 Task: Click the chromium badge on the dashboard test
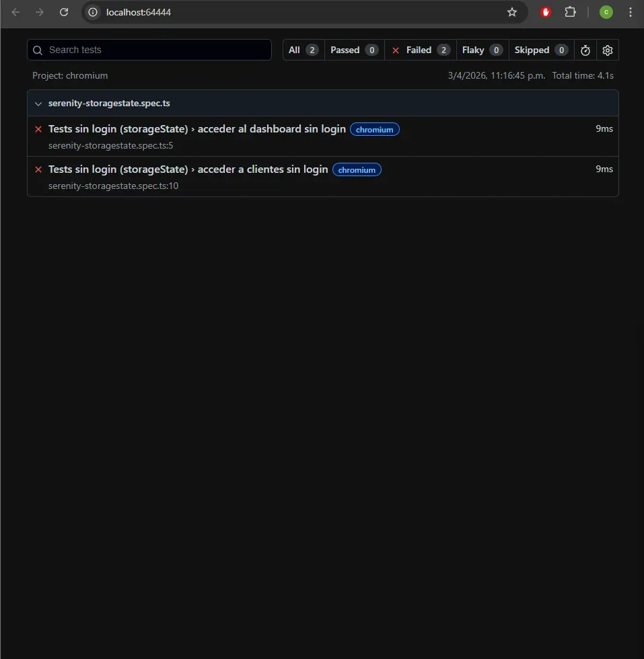pos(374,129)
